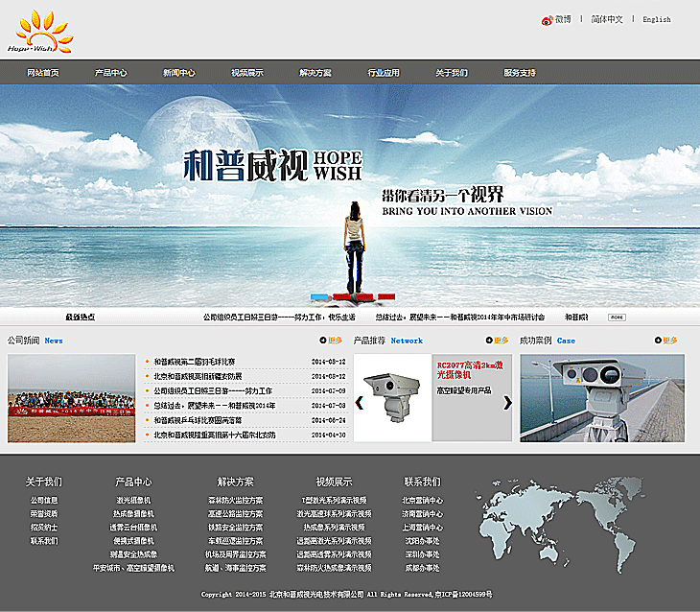Open footer link 上海营销中心
Viewport: 700px width, 612px height.
tap(422, 528)
